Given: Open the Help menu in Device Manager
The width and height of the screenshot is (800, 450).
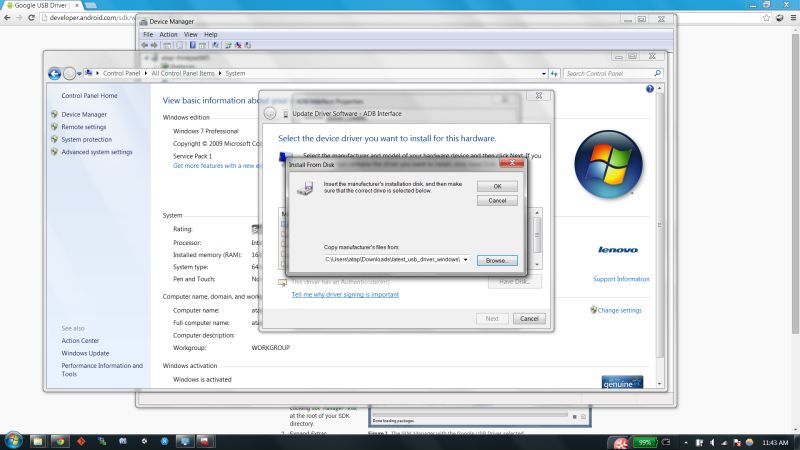Looking at the screenshot, I should click(x=211, y=34).
